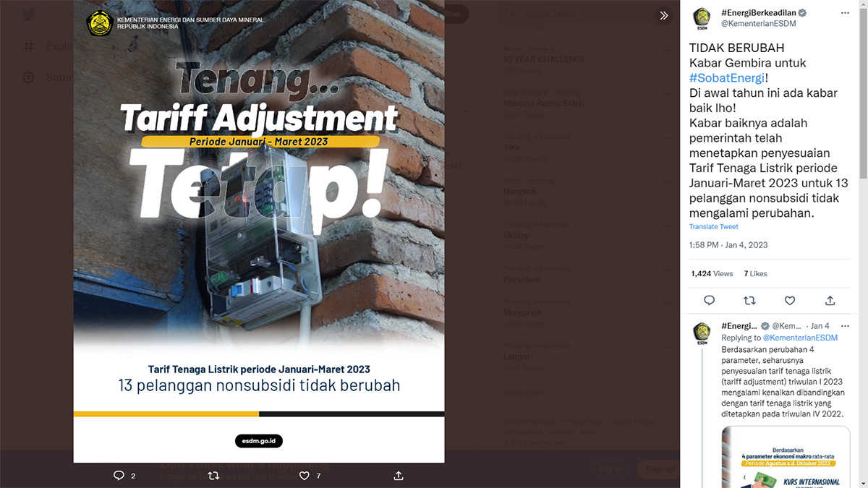Open the KementerianESDM profile avatar
This screenshot has width=868, height=488.
702,19
